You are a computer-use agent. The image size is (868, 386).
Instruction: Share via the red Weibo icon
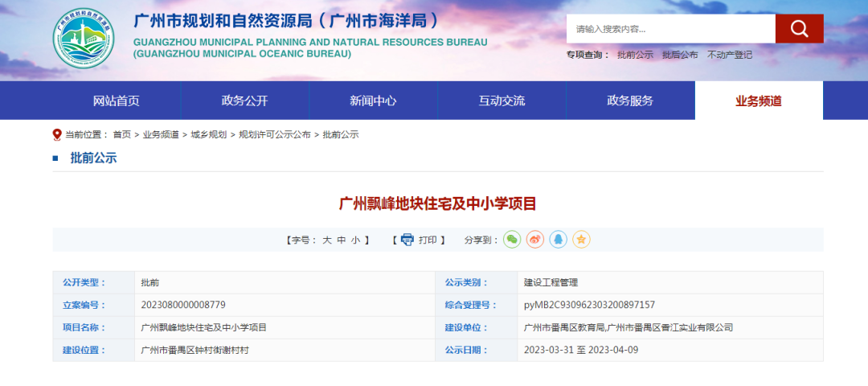(x=534, y=240)
